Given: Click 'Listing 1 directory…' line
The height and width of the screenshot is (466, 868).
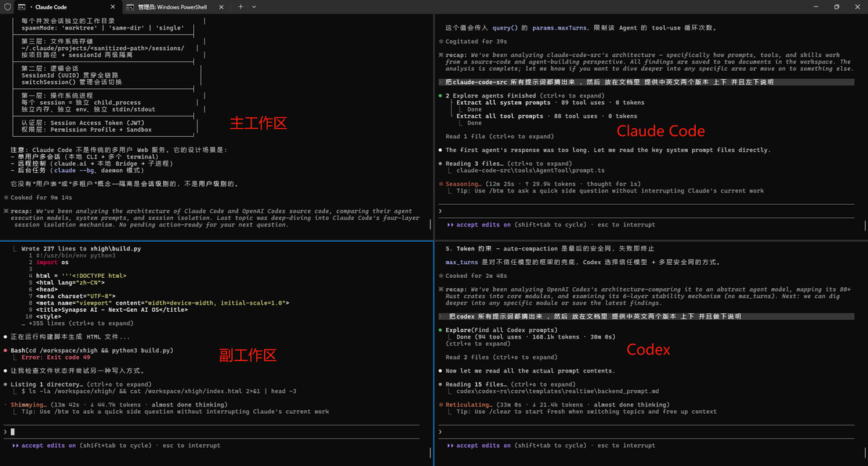Looking at the screenshot, I should tap(77, 384).
